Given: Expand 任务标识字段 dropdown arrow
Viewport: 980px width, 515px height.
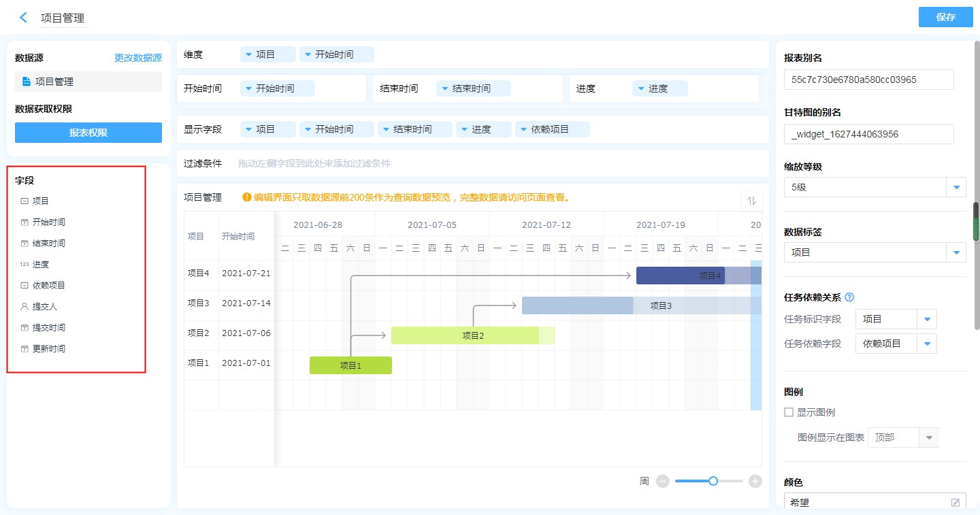Looking at the screenshot, I should click(x=927, y=319).
